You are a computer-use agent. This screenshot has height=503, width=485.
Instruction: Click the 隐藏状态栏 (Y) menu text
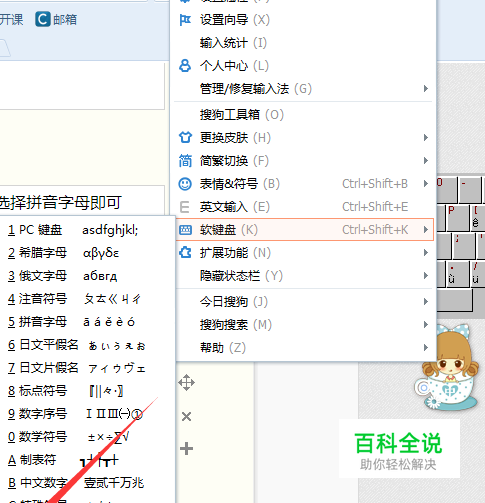[x=241, y=276]
